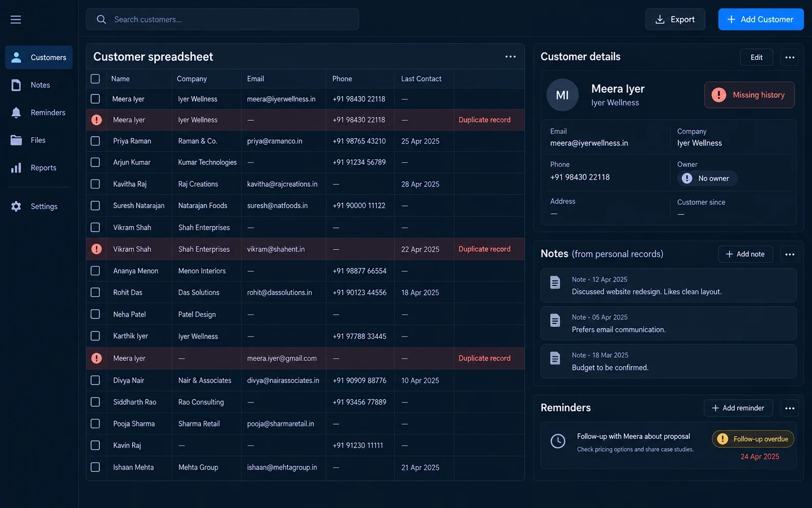Click the MI avatar in customer details

[562, 95]
